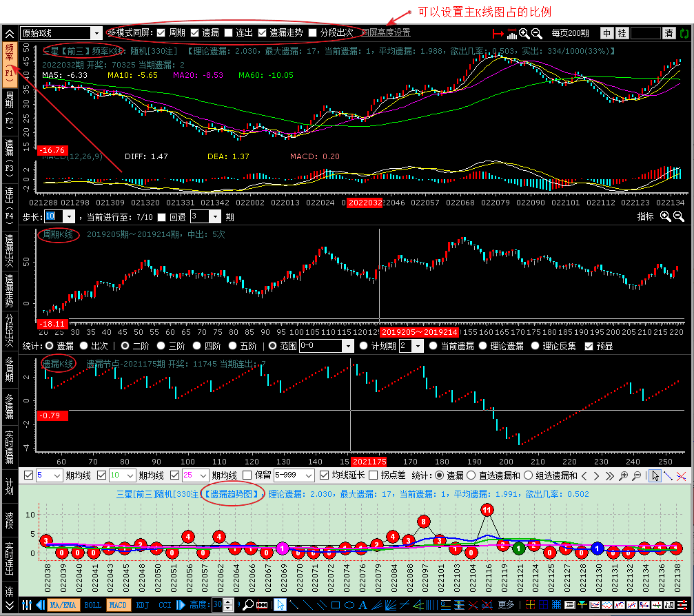Viewport: 694px width, 616px height.
Task: Select the measuring ruler tool
Action: coord(262,605)
